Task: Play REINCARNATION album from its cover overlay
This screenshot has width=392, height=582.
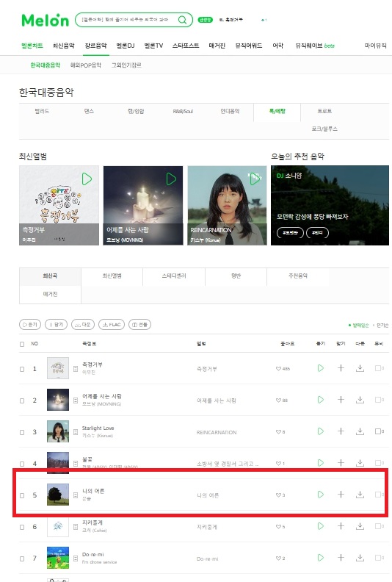Action: coord(255,179)
